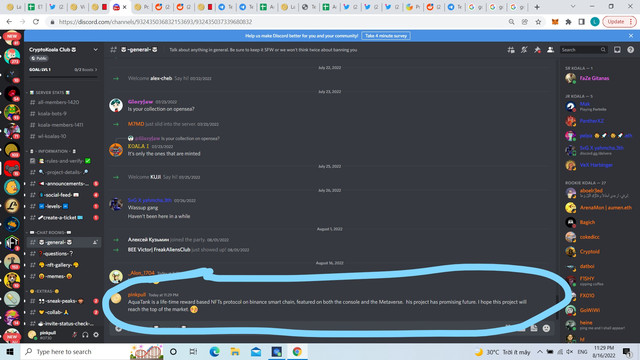Viewport: 640px width, 360px height.
Task: Reload the page in Chrome
Action: point(36,22)
